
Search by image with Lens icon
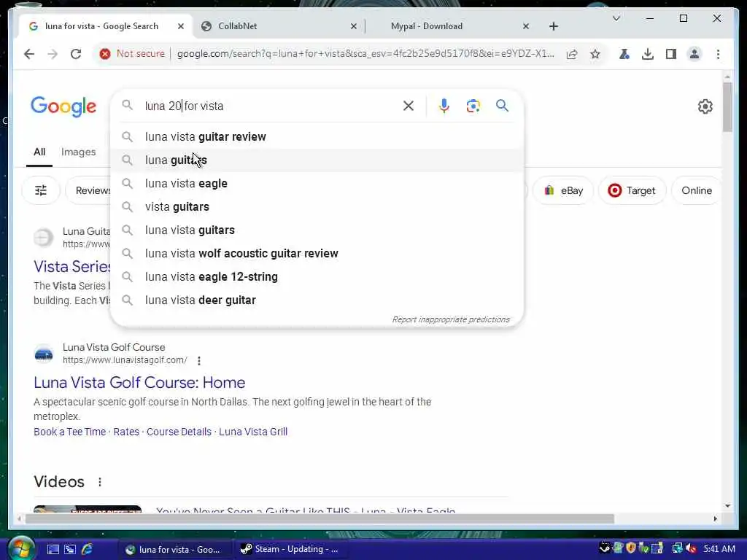[473, 106]
